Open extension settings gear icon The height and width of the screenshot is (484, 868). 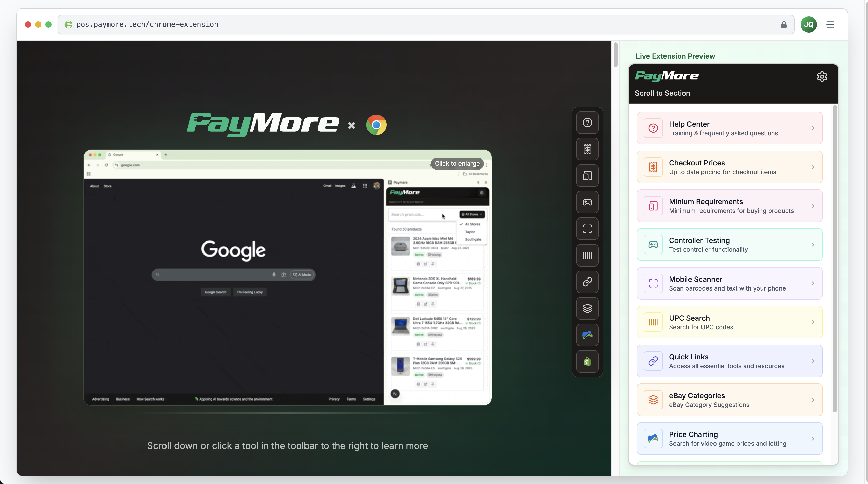click(x=822, y=77)
